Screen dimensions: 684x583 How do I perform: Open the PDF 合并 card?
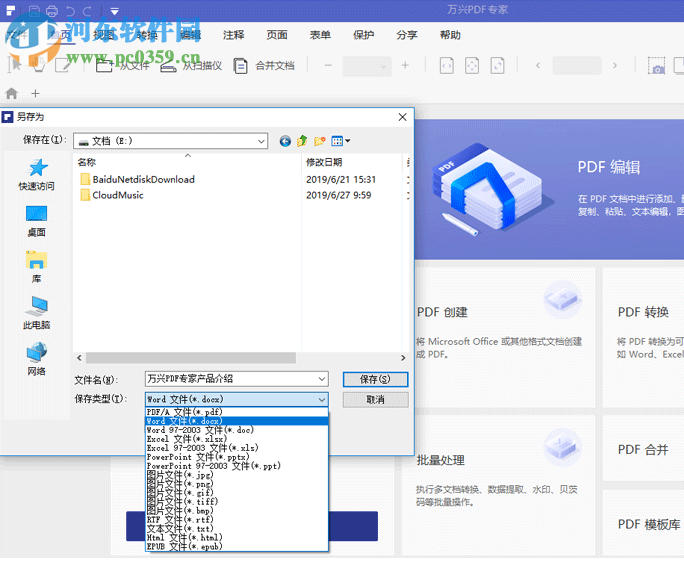click(643, 449)
